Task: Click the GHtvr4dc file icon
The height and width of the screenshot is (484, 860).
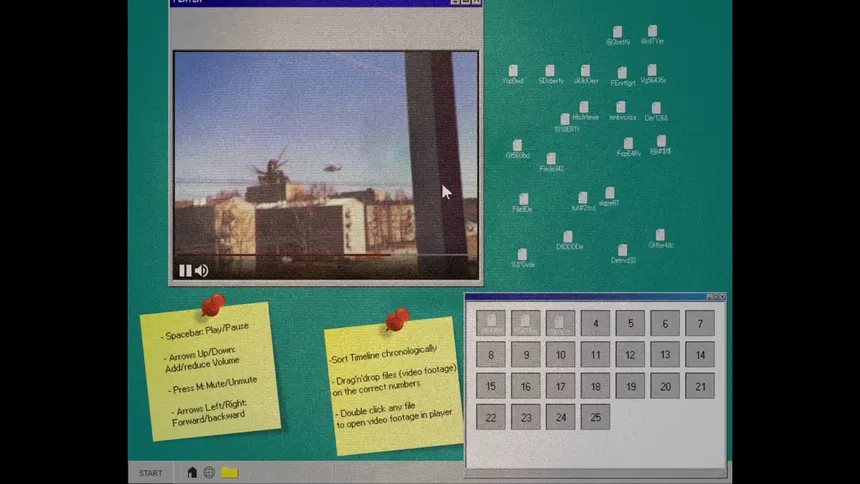Action: point(661,236)
